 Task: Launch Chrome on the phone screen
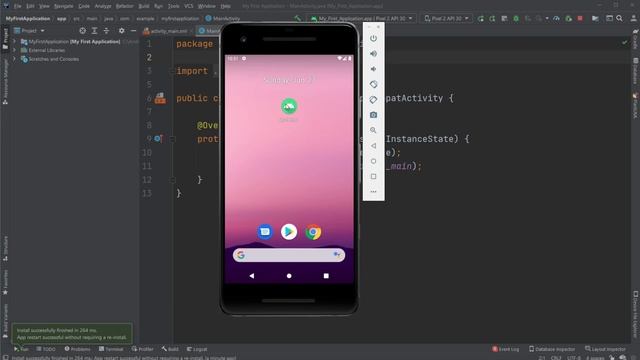(x=313, y=232)
